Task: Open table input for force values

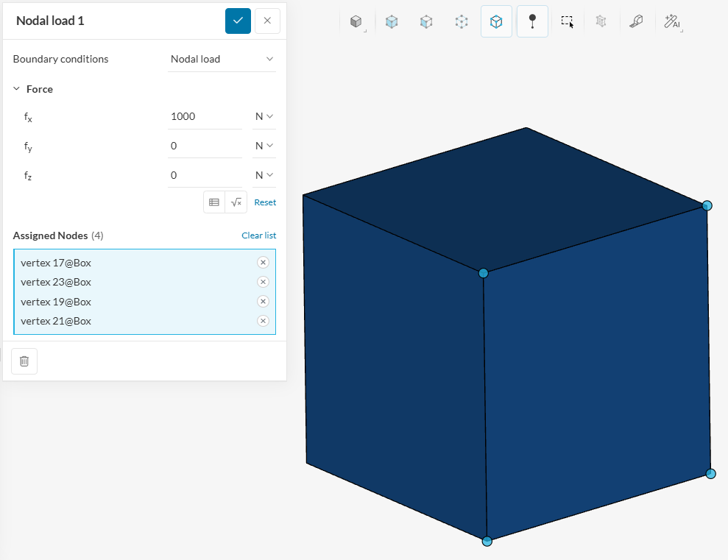Action: [214, 202]
